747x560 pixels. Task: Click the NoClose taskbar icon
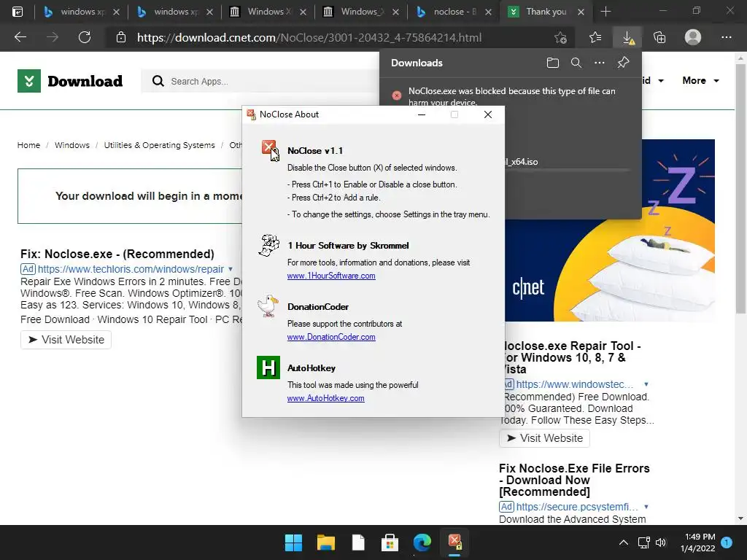click(x=454, y=542)
